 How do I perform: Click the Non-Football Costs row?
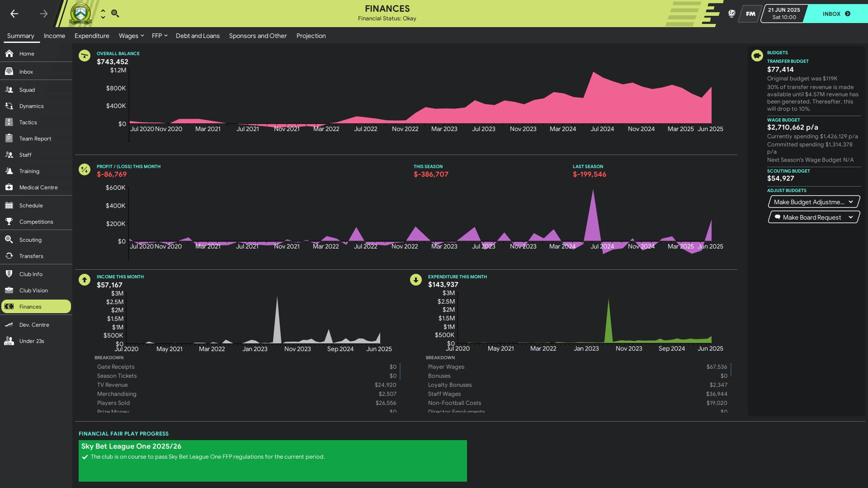point(577,403)
